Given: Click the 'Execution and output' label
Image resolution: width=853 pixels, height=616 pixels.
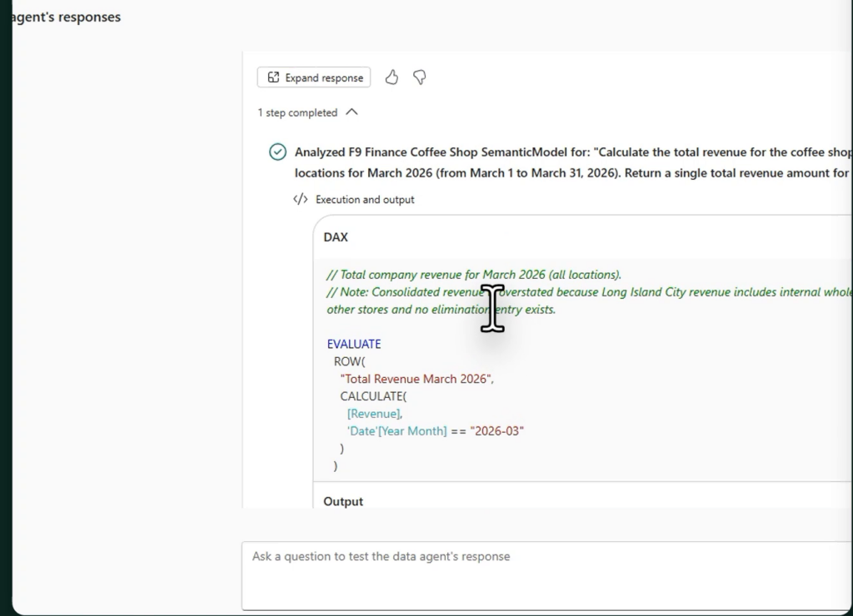Looking at the screenshot, I should (365, 200).
